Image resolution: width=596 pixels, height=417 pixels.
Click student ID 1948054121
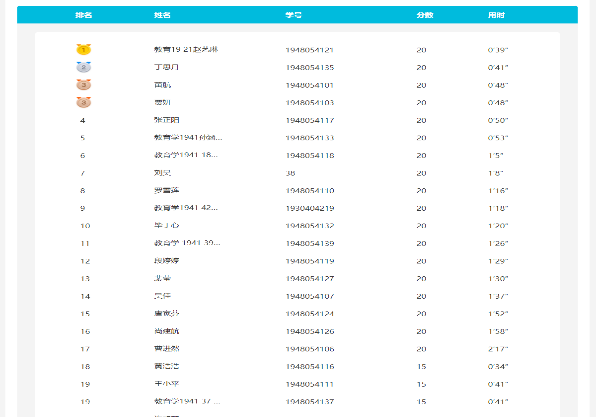[310, 50]
